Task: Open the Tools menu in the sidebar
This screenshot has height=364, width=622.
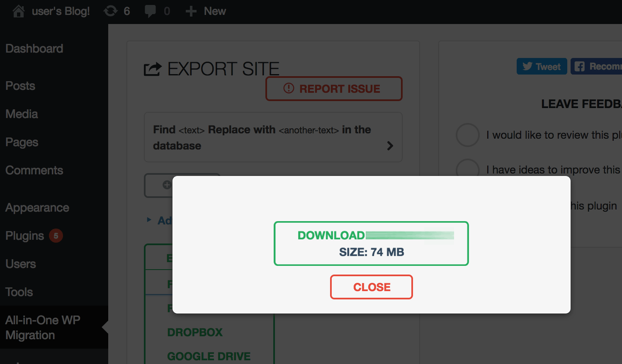Action: click(x=19, y=292)
